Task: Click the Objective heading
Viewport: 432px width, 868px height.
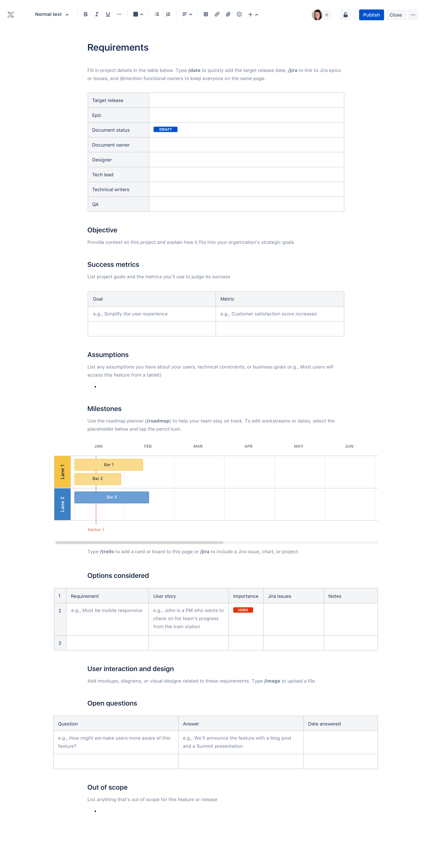Action: (x=102, y=230)
